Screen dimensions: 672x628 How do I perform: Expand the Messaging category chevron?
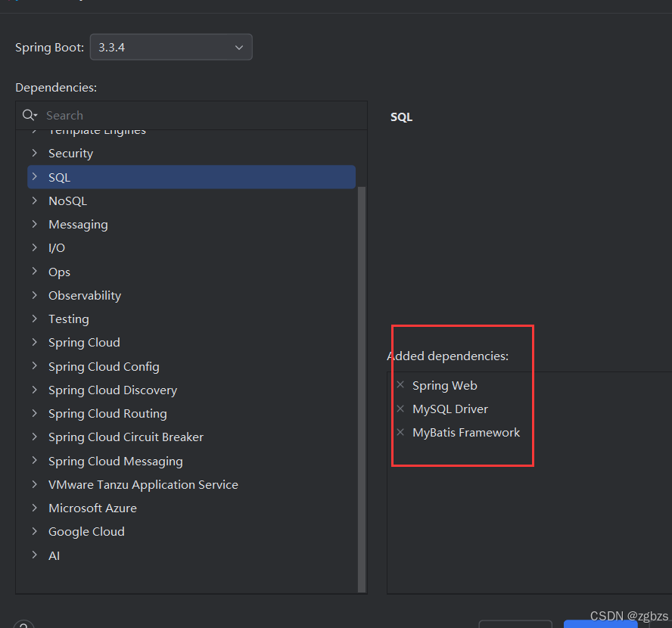(x=35, y=224)
